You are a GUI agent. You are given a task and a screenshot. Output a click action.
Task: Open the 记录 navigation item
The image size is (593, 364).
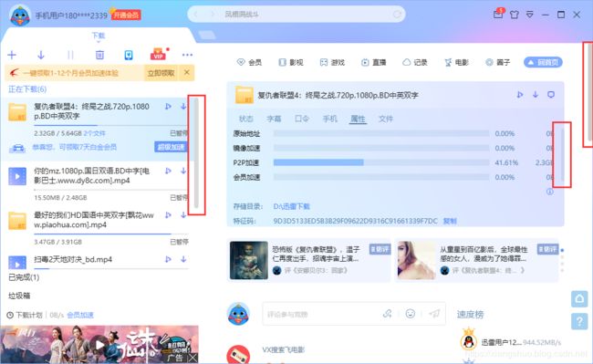(x=415, y=62)
